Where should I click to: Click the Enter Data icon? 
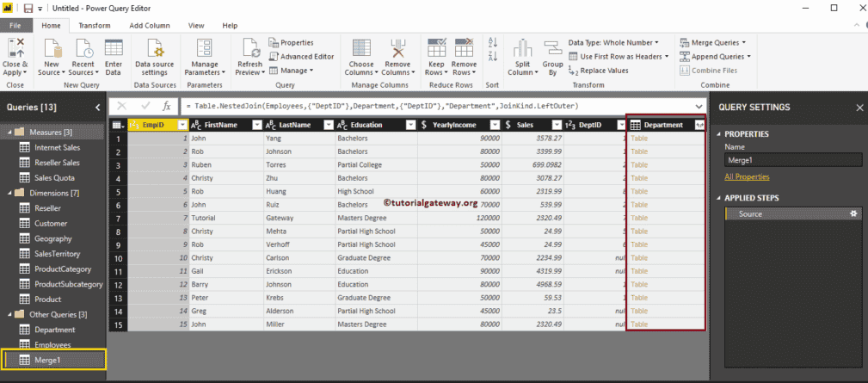pyautogui.click(x=114, y=49)
